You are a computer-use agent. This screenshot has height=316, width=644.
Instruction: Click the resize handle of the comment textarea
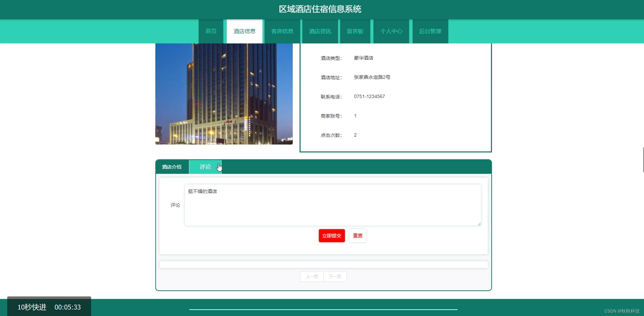(x=479, y=224)
